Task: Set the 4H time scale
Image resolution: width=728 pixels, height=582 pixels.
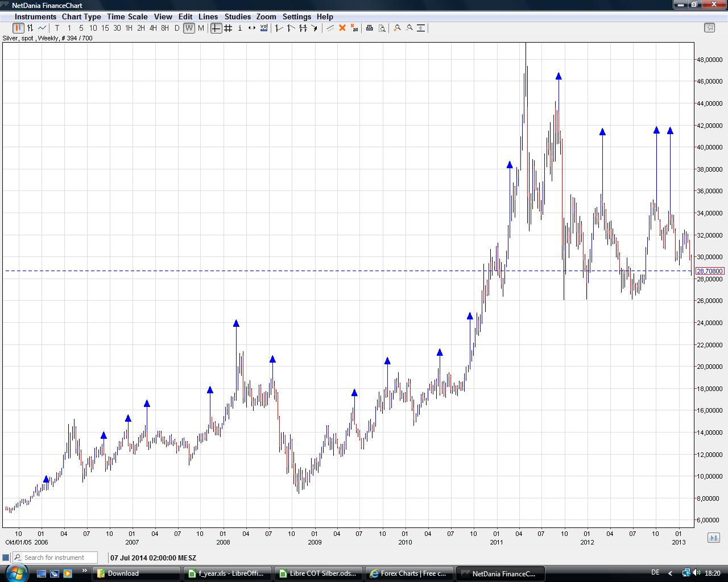Action: coord(153,28)
